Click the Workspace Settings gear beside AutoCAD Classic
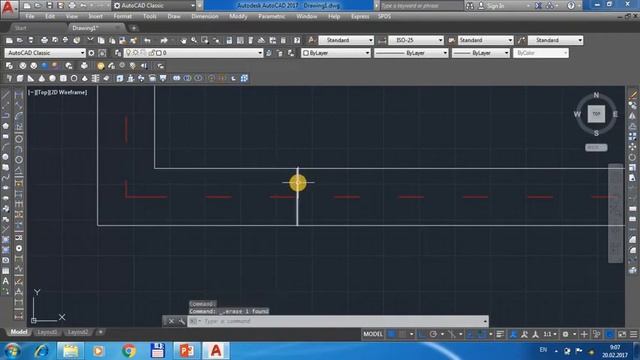Screen dimensions: 640x360 coord(91,53)
